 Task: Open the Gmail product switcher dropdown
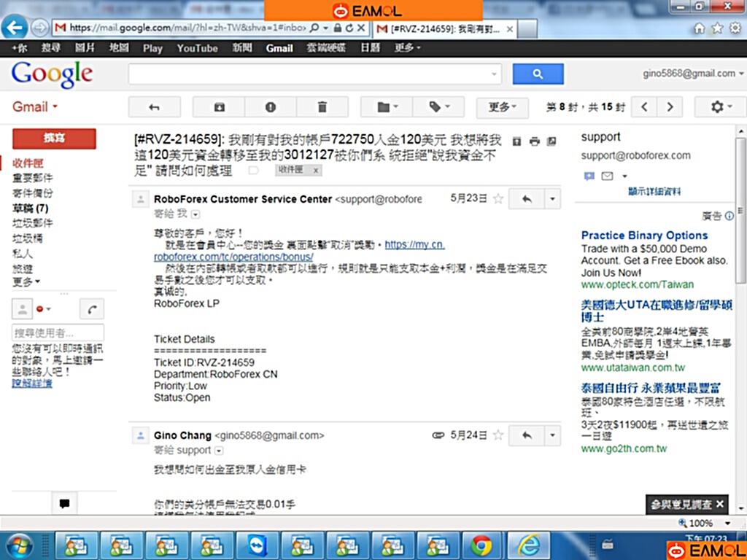pos(35,106)
